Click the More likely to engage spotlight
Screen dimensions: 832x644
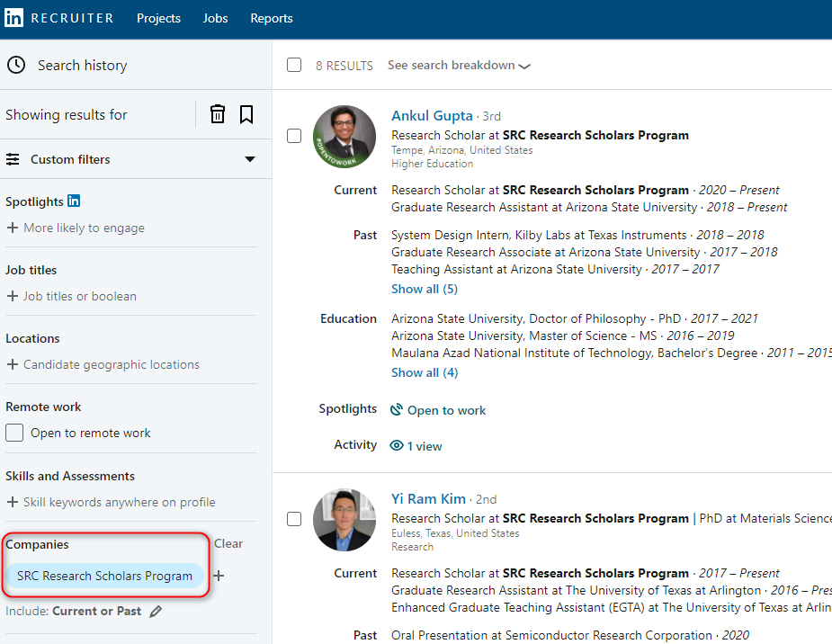[84, 228]
